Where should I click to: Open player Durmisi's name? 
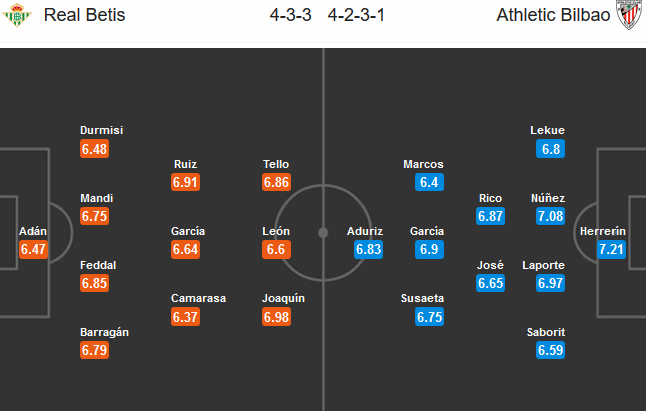[101, 130]
